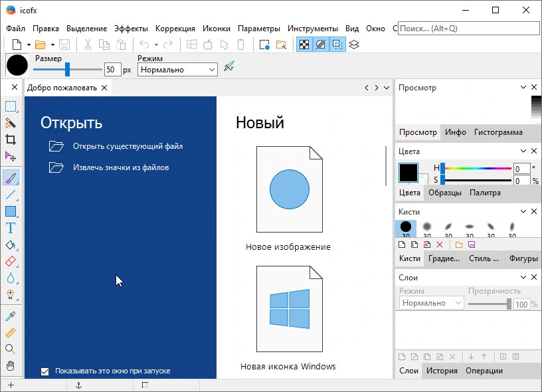Image resolution: width=542 pixels, height=392 pixels.
Task: Select the rectangular selection tool
Action: [11, 106]
